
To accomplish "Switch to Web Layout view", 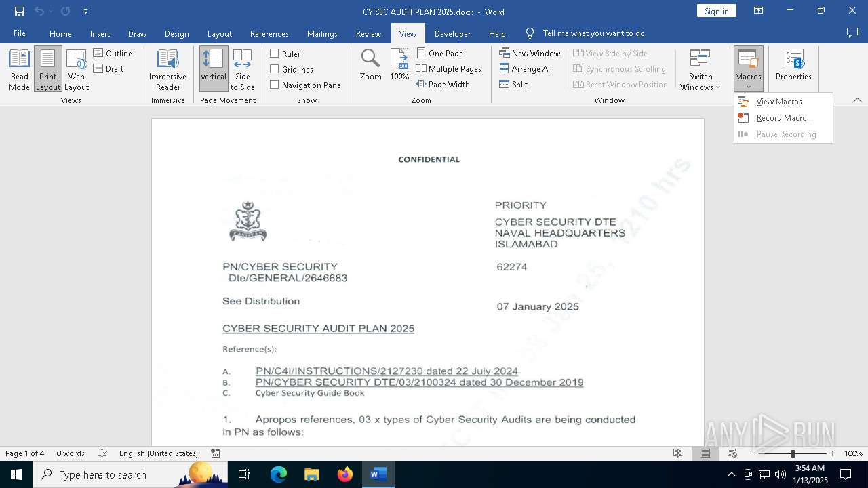I will click(77, 70).
